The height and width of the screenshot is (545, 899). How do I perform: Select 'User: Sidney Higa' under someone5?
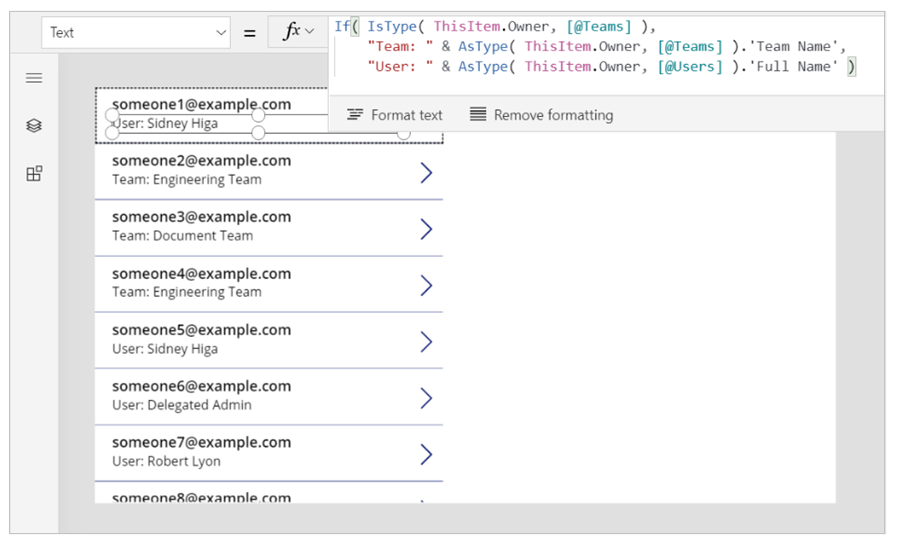point(165,349)
